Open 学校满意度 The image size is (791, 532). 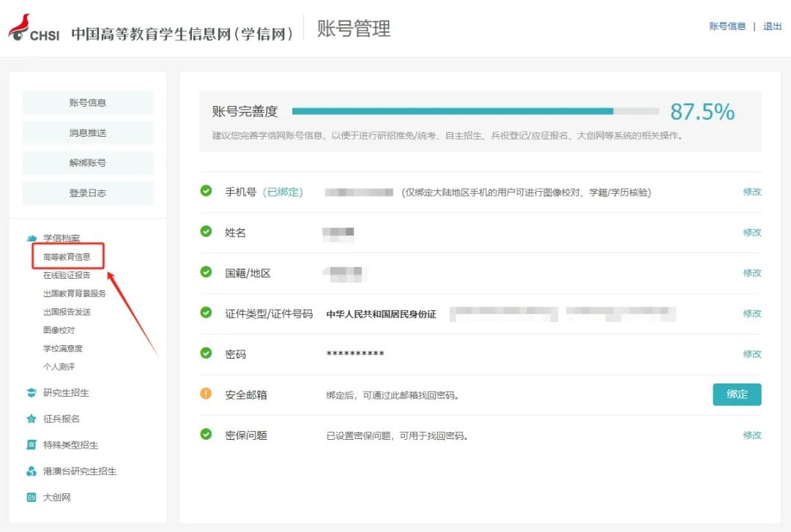(62, 348)
